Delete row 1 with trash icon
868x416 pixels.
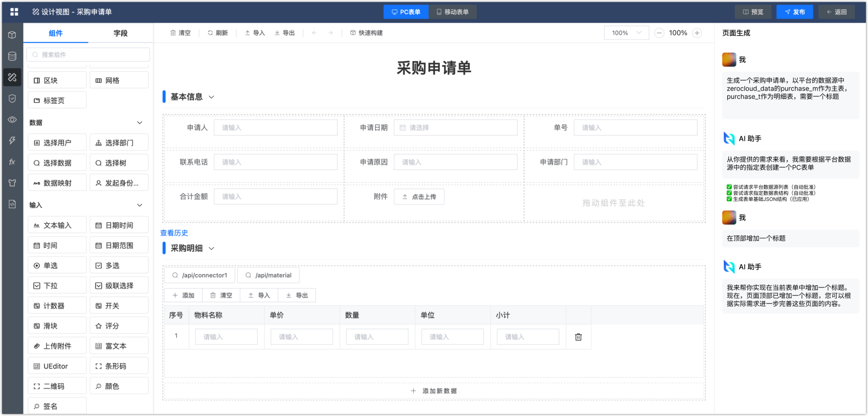click(x=578, y=337)
